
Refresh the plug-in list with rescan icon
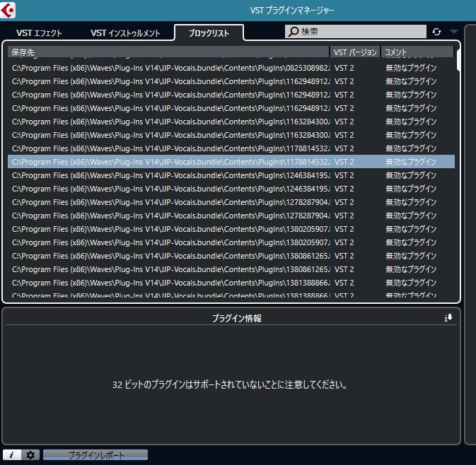(436, 32)
